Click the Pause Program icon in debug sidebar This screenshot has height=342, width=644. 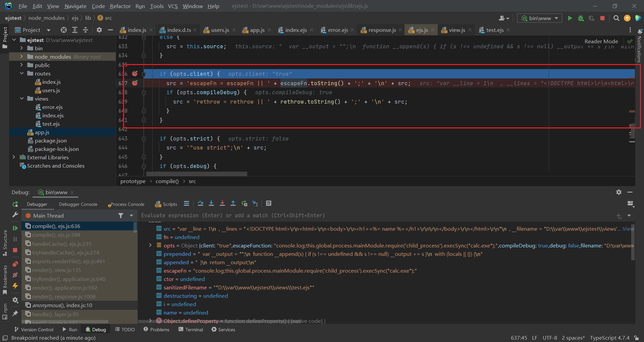[15, 239]
